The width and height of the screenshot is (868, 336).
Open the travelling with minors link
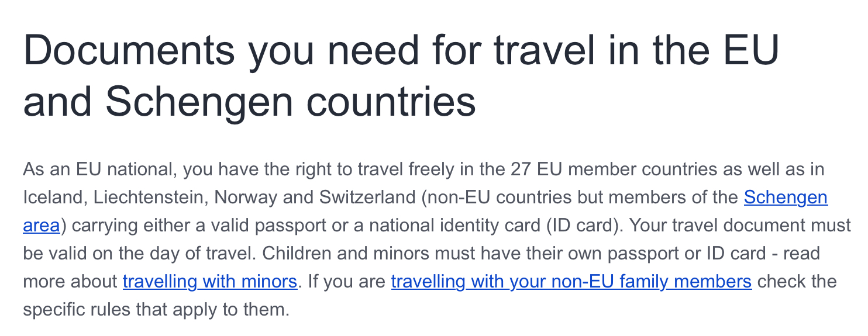point(209,282)
